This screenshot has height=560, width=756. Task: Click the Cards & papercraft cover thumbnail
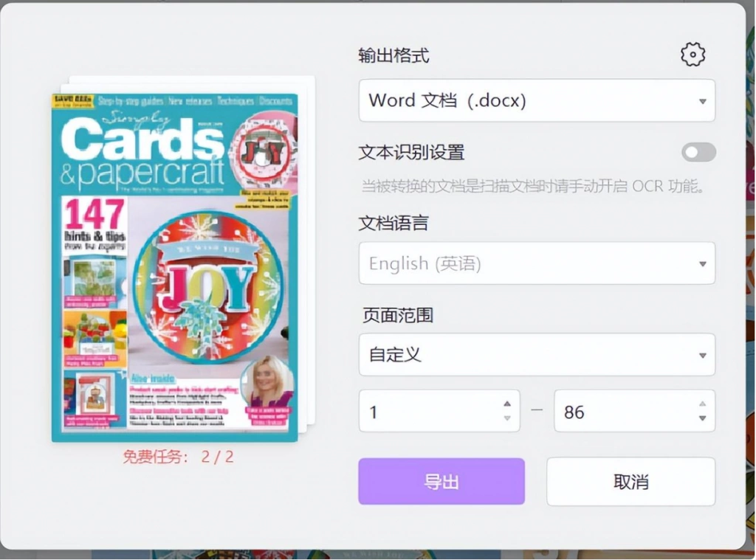pyautogui.click(x=174, y=268)
